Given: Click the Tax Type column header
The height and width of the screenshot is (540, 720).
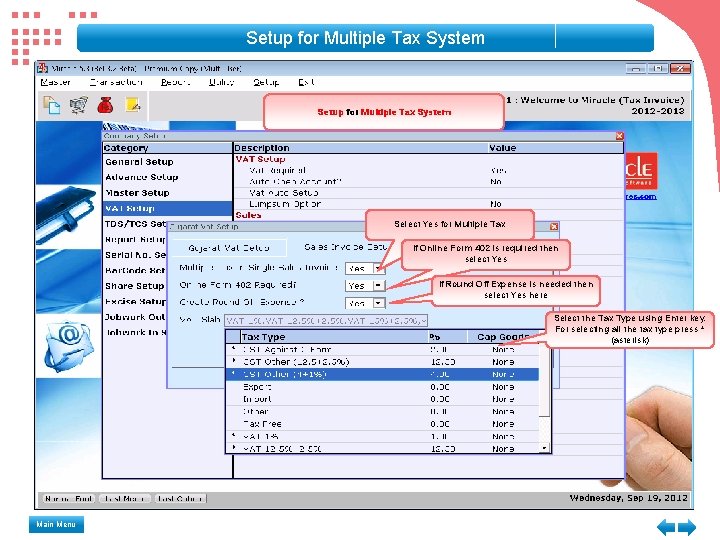Looking at the screenshot, I should click(x=334, y=337).
